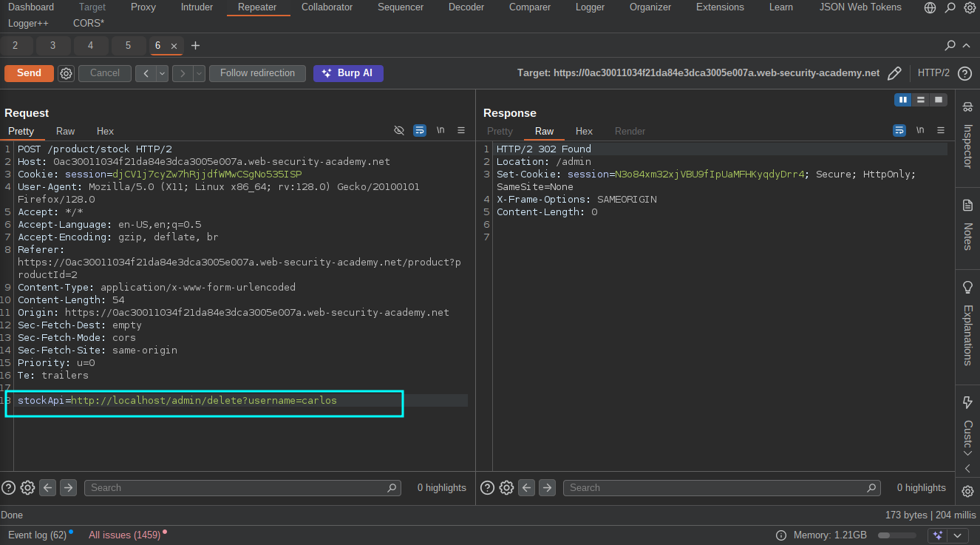Image resolution: width=980 pixels, height=545 pixels.
Task: Toggle non-printable characters in Request panel
Action: (440, 130)
